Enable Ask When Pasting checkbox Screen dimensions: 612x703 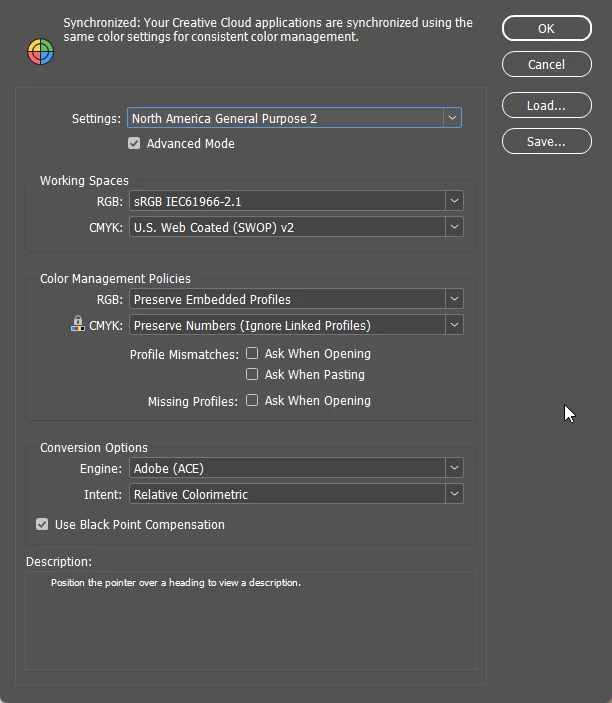coord(252,374)
